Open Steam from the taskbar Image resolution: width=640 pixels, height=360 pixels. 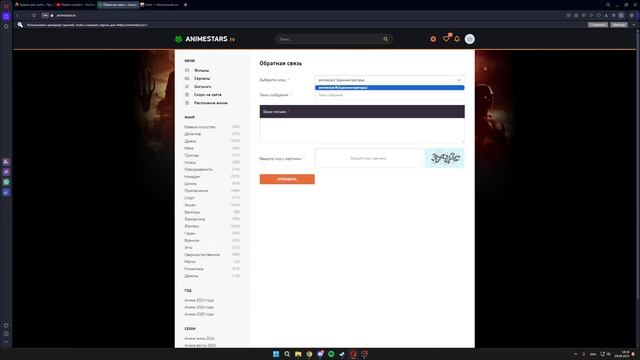pos(342,354)
